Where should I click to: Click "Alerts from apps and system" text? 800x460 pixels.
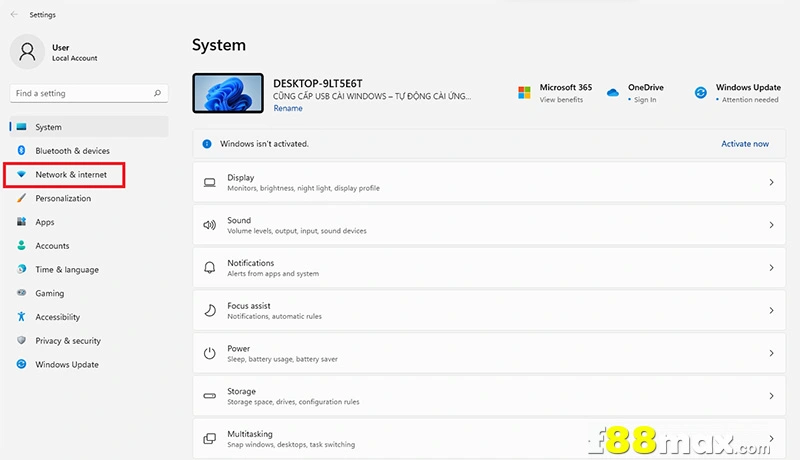(x=273, y=274)
